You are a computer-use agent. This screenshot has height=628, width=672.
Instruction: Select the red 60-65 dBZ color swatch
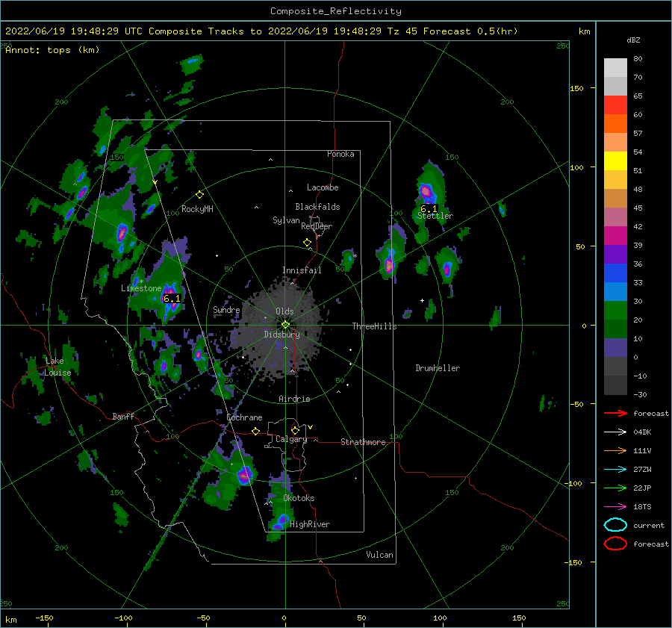pos(615,105)
